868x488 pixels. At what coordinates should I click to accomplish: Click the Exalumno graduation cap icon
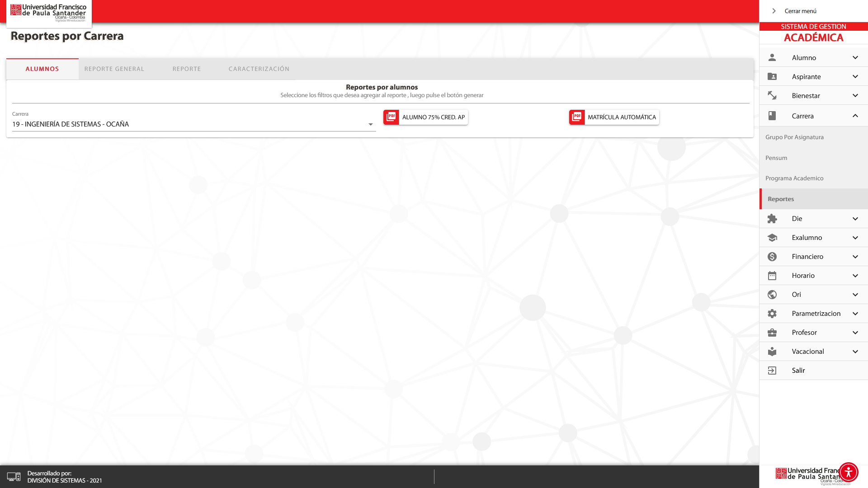pos(772,238)
